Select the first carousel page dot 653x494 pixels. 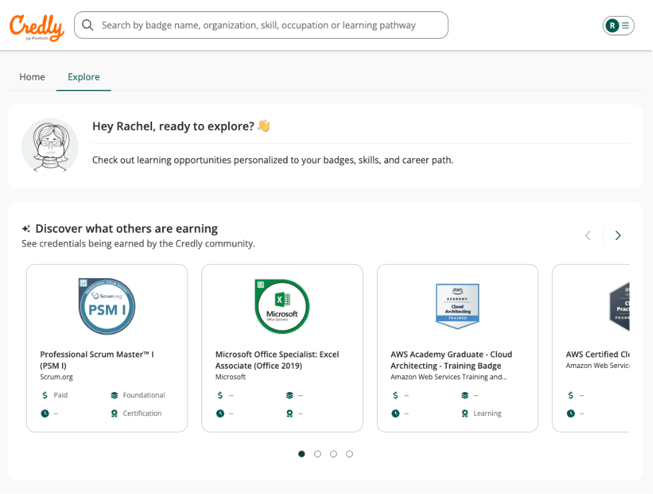point(302,454)
